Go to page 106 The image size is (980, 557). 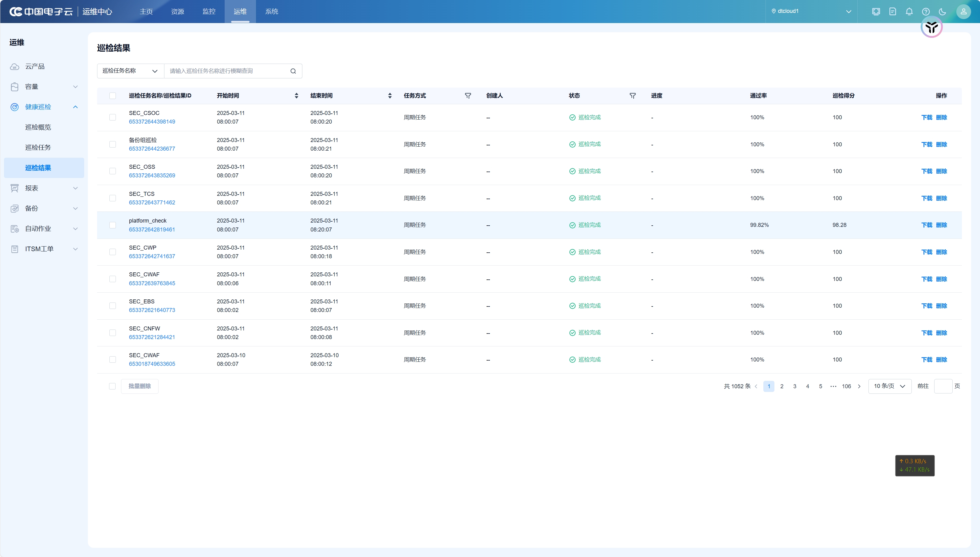click(846, 386)
